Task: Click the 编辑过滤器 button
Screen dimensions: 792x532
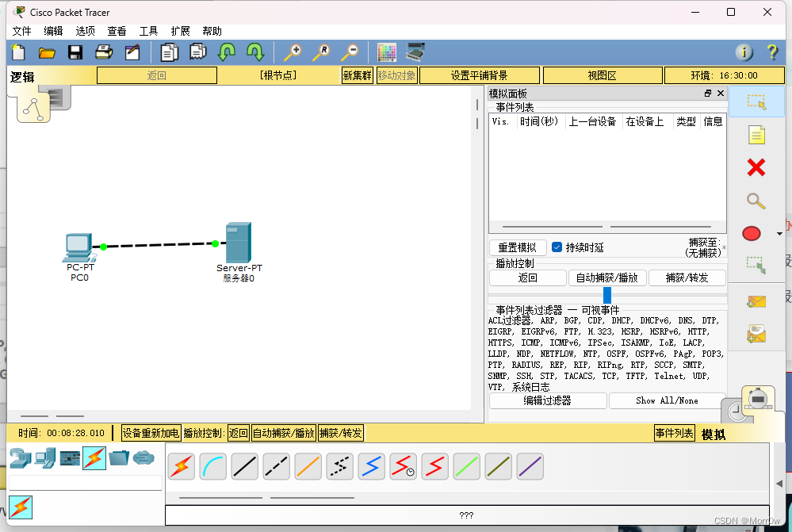Action: 548,400
